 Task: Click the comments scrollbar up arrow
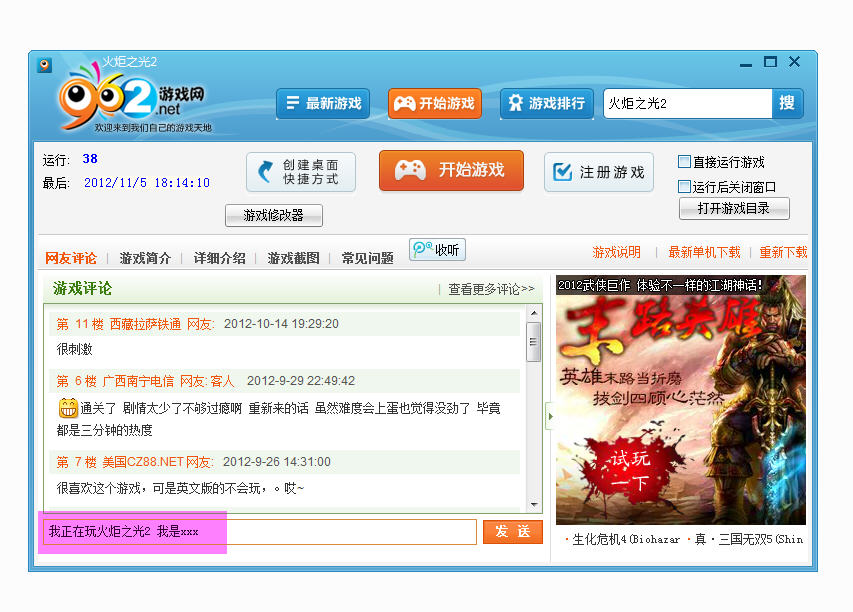(534, 313)
